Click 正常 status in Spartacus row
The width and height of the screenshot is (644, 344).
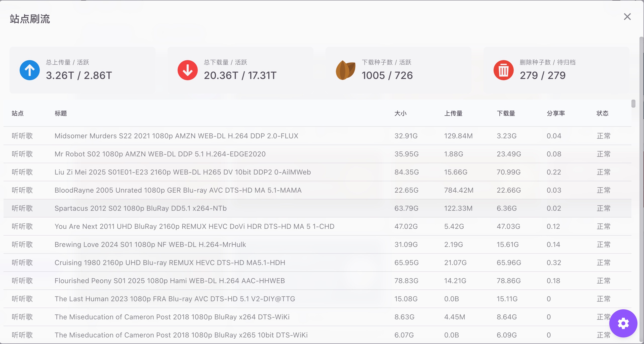pyautogui.click(x=603, y=208)
